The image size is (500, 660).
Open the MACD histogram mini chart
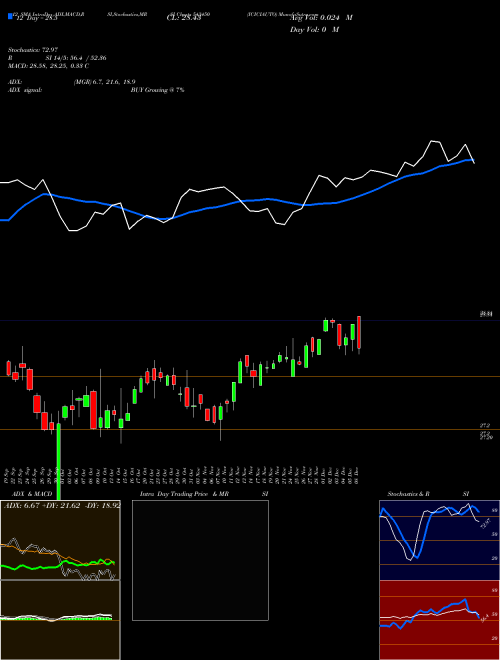(60, 620)
